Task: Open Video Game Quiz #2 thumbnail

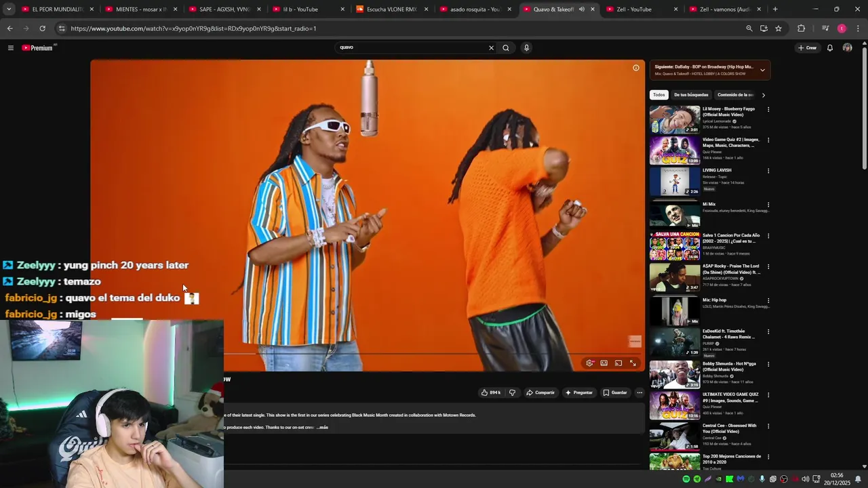Action: tap(675, 150)
